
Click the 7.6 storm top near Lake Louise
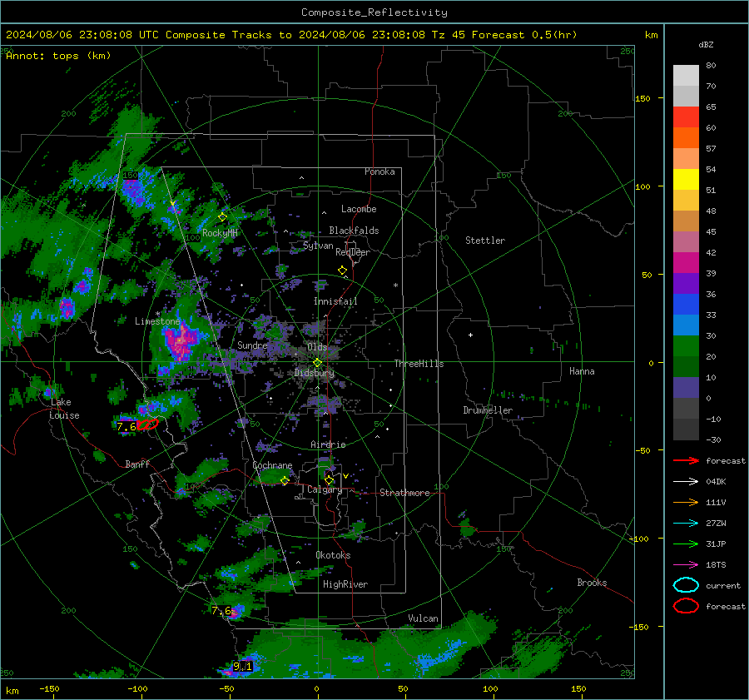coord(126,426)
